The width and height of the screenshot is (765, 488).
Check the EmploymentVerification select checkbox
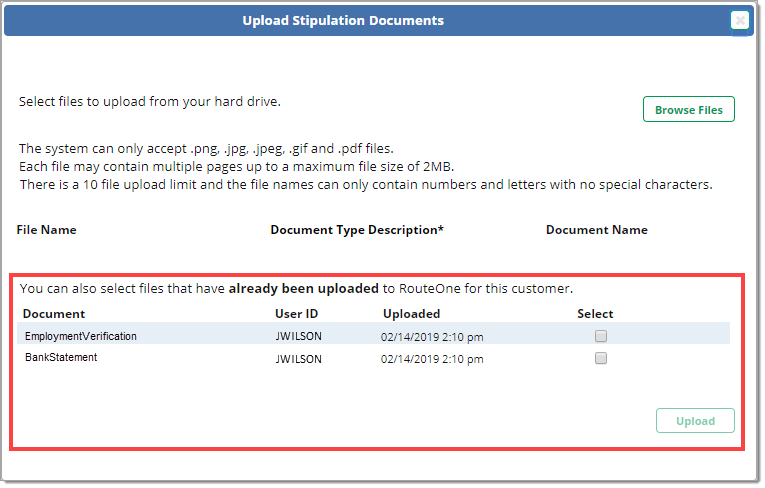click(x=601, y=336)
